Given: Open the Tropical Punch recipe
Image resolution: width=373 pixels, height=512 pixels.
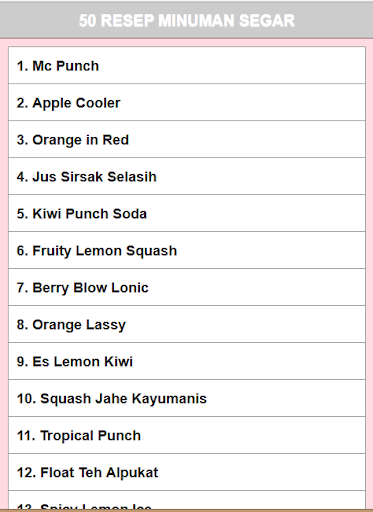Looking at the screenshot, I should 187,435.
